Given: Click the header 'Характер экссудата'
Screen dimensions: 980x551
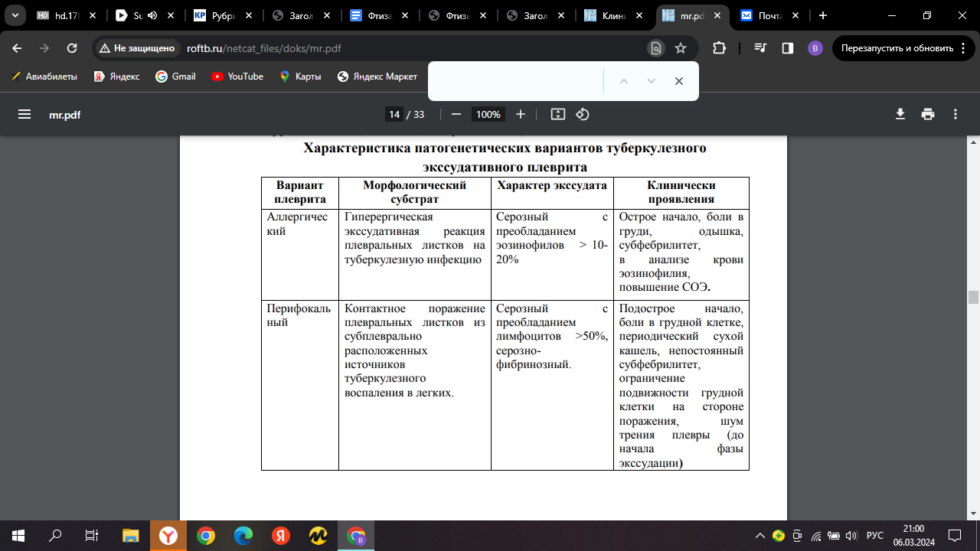Looking at the screenshot, I should [x=552, y=185].
